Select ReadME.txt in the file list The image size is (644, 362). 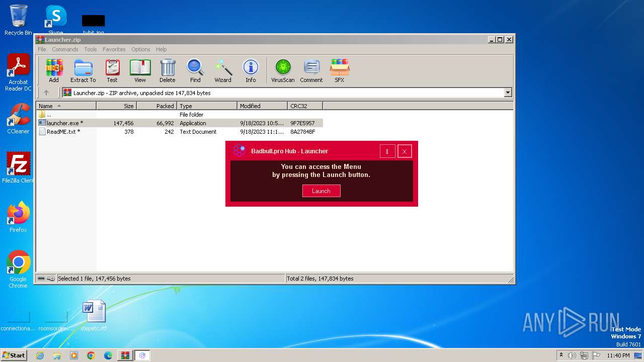tap(180, 132)
